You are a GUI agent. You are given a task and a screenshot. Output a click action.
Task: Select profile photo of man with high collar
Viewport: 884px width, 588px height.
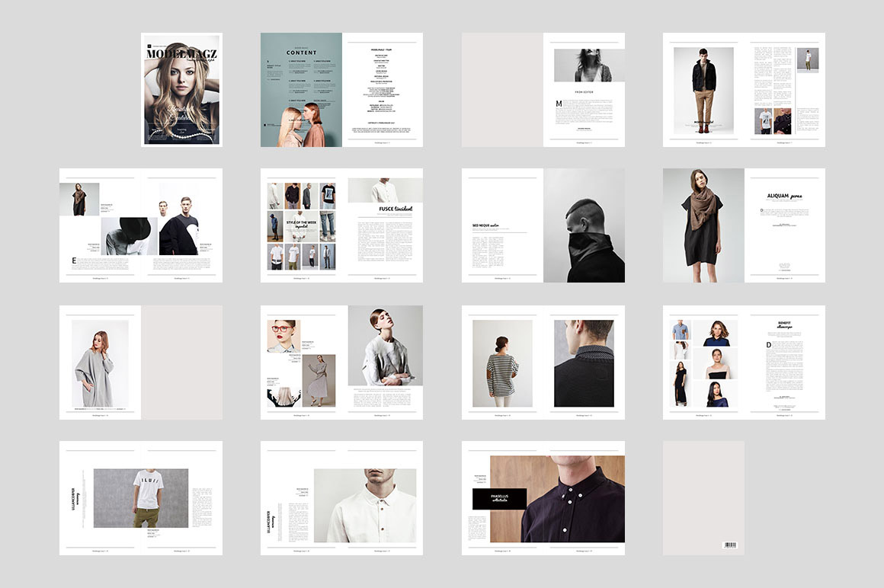[584, 225]
